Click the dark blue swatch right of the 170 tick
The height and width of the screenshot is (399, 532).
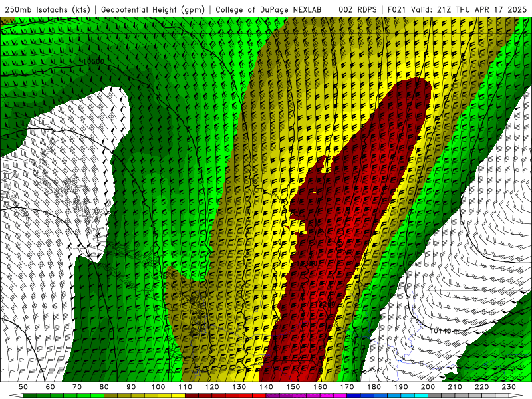point(353,396)
